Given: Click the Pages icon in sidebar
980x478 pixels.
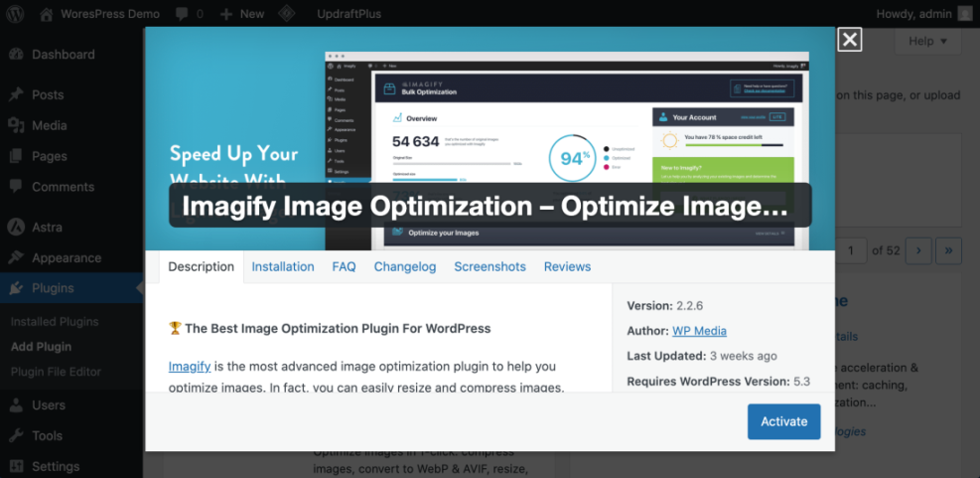Looking at the screenshot, I should 17,156.
